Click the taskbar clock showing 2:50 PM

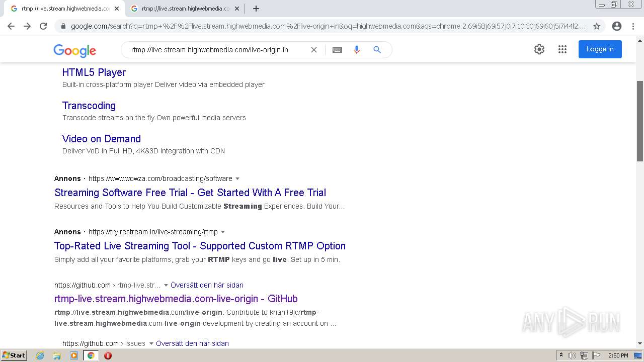[618, 355]
